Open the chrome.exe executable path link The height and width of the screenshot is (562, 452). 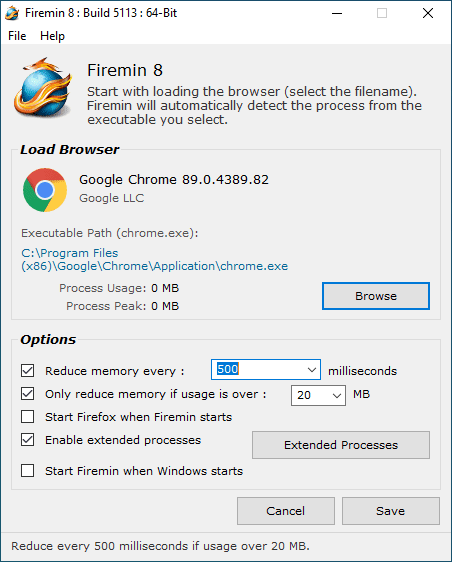click(154, 259)
